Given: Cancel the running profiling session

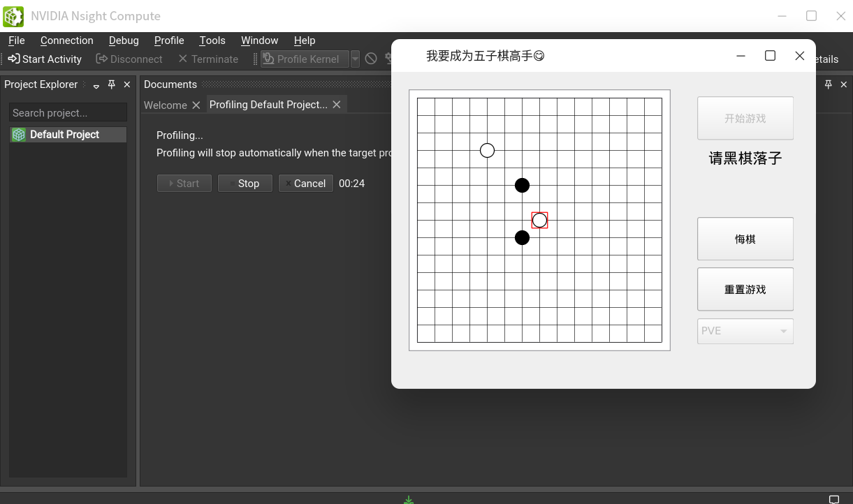Looking at the screenshot, I should [x=305, y=183].
